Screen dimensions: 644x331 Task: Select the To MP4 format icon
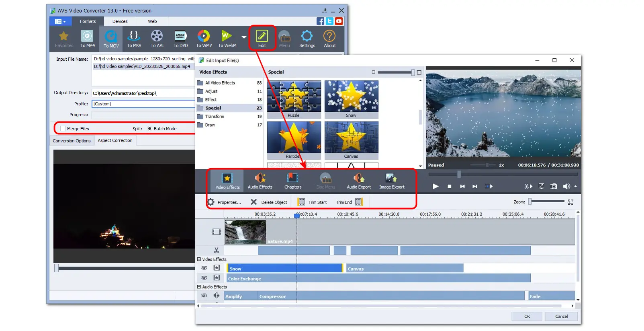[x=87, y=39]
